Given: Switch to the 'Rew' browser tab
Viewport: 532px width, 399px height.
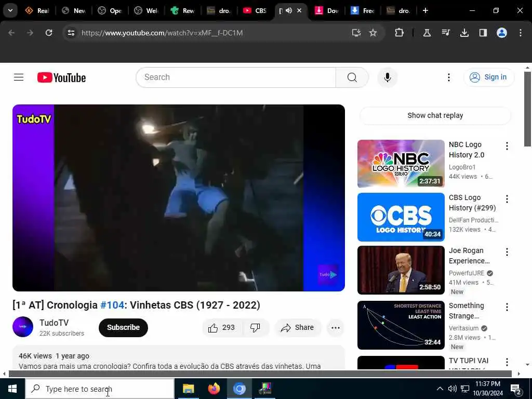Looking at the screenshot, I should (182, 10).
